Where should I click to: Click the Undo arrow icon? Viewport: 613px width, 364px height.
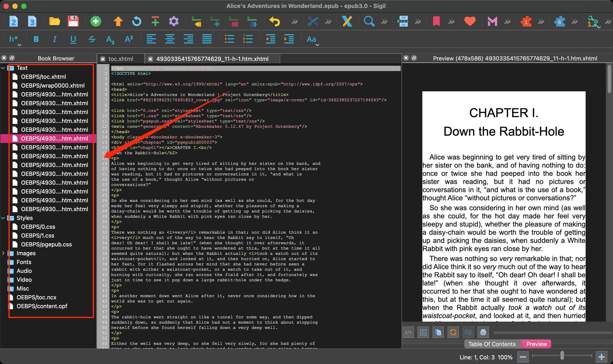point(274,21)
